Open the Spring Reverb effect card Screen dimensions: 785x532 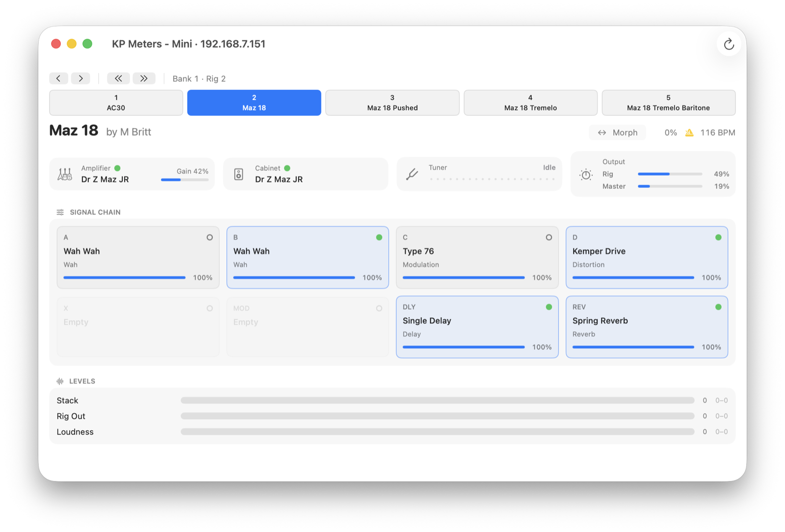(647, 327)
